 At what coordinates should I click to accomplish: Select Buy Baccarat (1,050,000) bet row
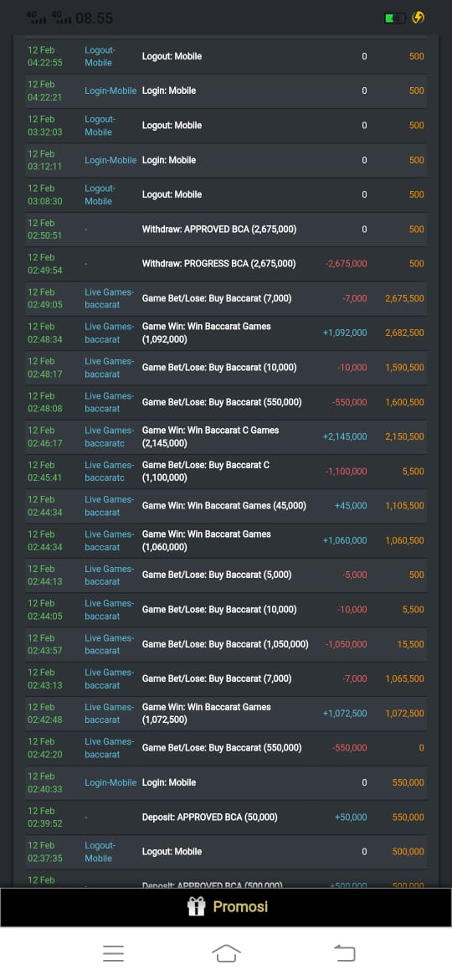tap(226, 644)
